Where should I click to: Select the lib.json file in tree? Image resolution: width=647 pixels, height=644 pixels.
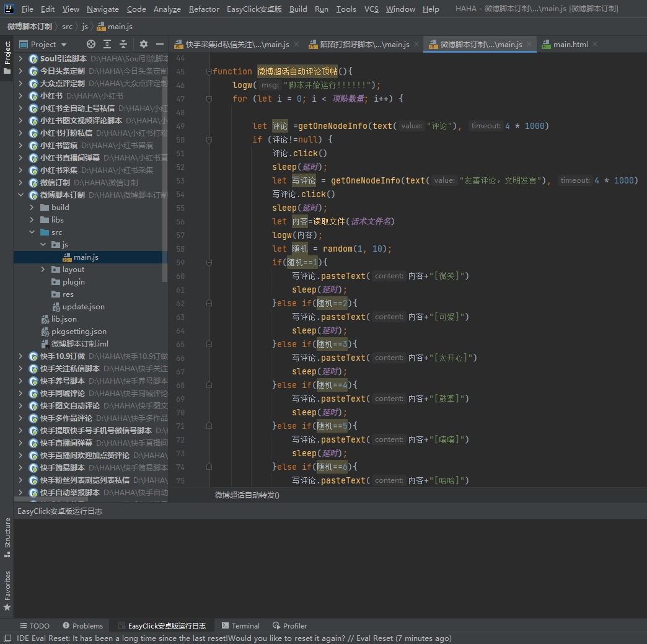pos(59,319)
